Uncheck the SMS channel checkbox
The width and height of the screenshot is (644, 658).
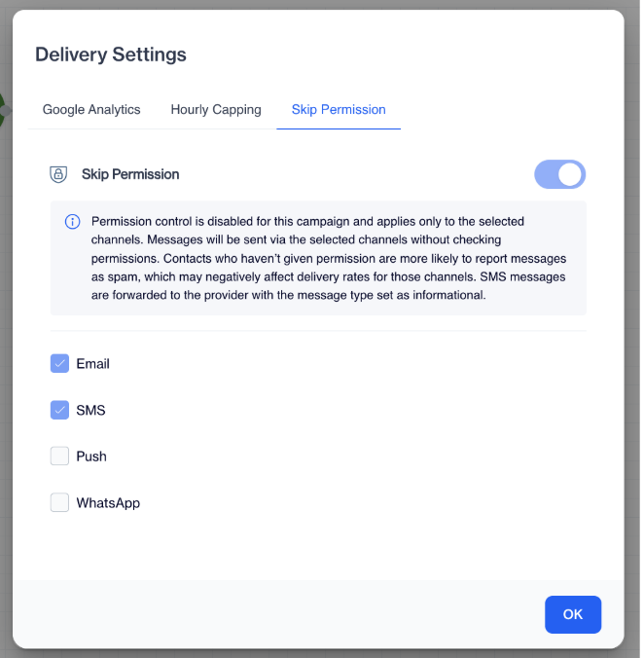click(59, 410)
